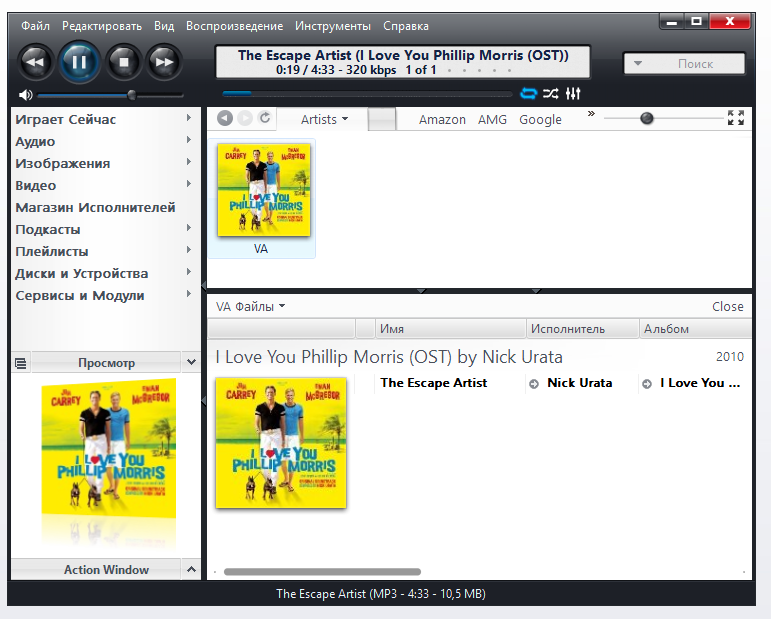Image resolution: width=771 pixels, height=619 pixels.
Task: Expand the Изображения section arrow
Action: [189, 162]
